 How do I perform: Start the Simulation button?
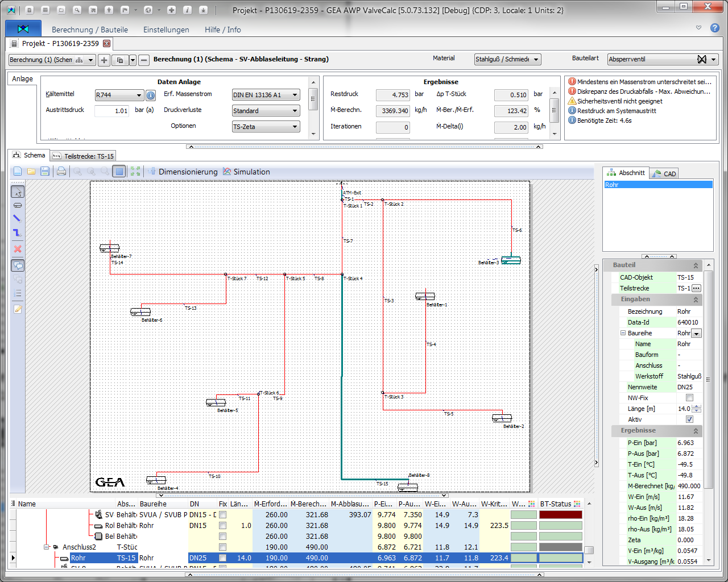click(x=246, y=172)
